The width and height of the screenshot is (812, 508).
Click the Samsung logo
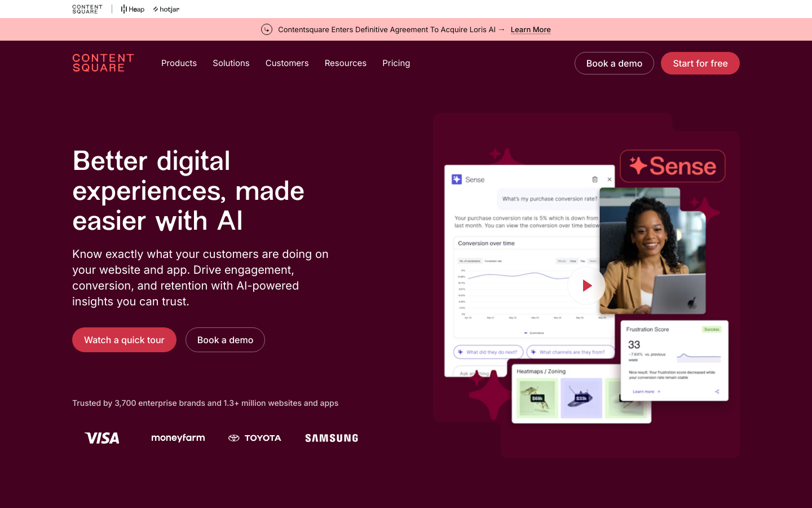pyautogui.click(x=332, y=438)
